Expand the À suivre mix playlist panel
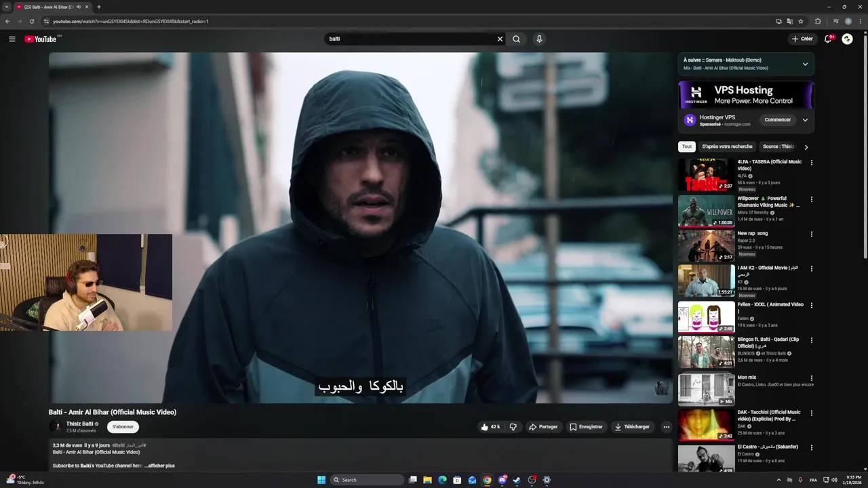The height and width of the screenshot is (488, 868). pos(805,64)
